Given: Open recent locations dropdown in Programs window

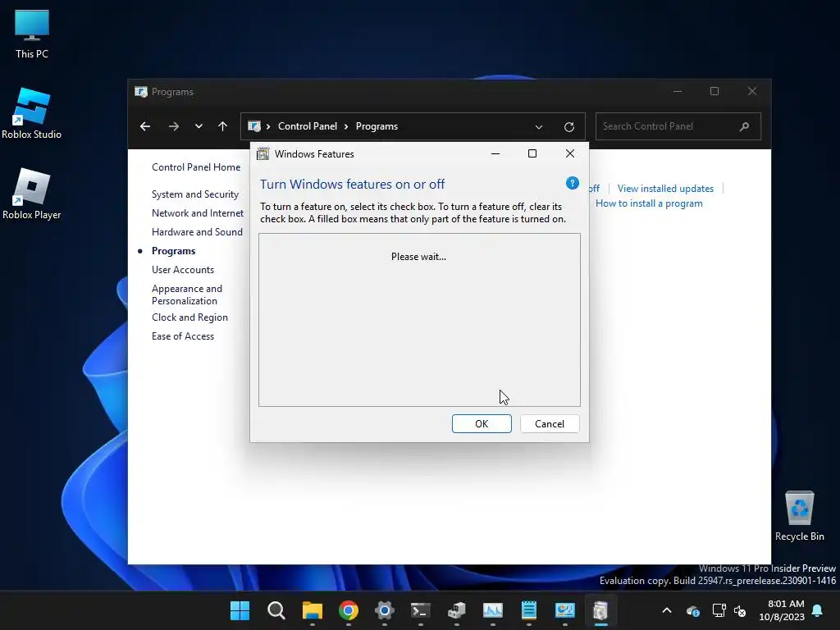Looking at the screenshot, I should pos(199,126).
